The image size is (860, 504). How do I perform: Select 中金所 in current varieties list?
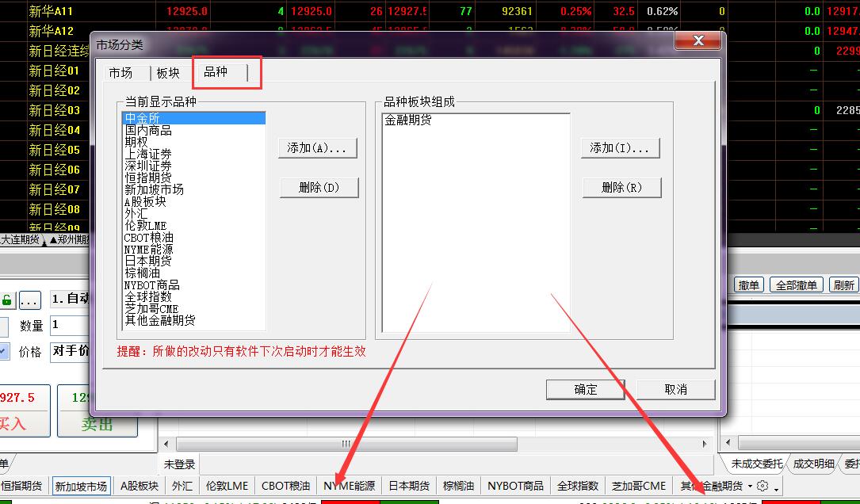[194, 118]
